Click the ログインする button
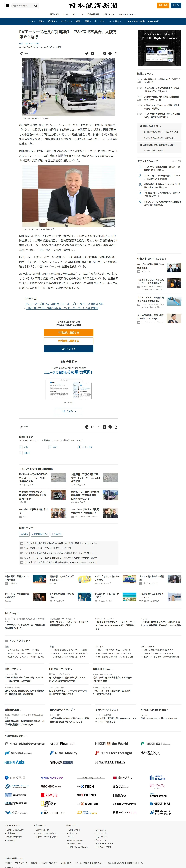186x868 pixels. [x=69, y=349]
